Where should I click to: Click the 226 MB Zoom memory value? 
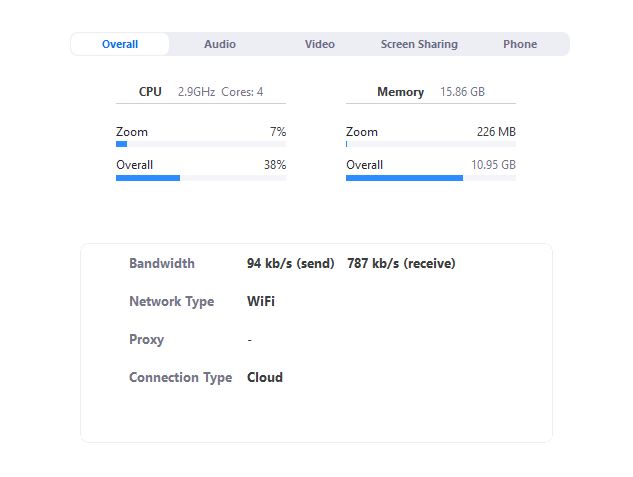(496, 132)
